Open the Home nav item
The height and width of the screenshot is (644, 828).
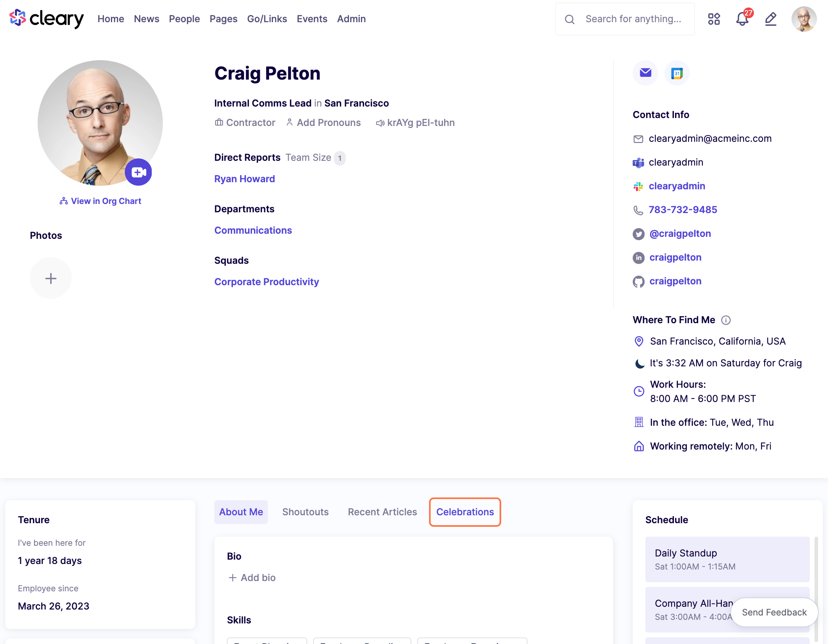click(111, 19)
